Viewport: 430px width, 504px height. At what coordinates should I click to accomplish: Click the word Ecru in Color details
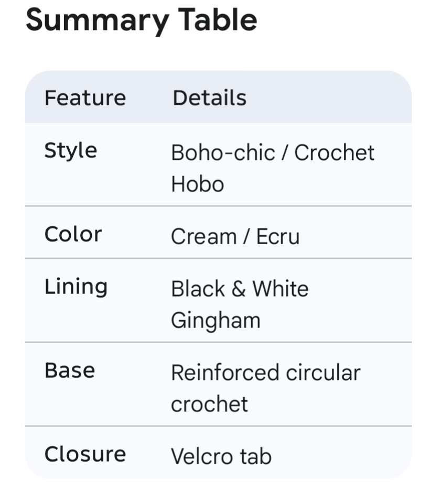(277, 237)
